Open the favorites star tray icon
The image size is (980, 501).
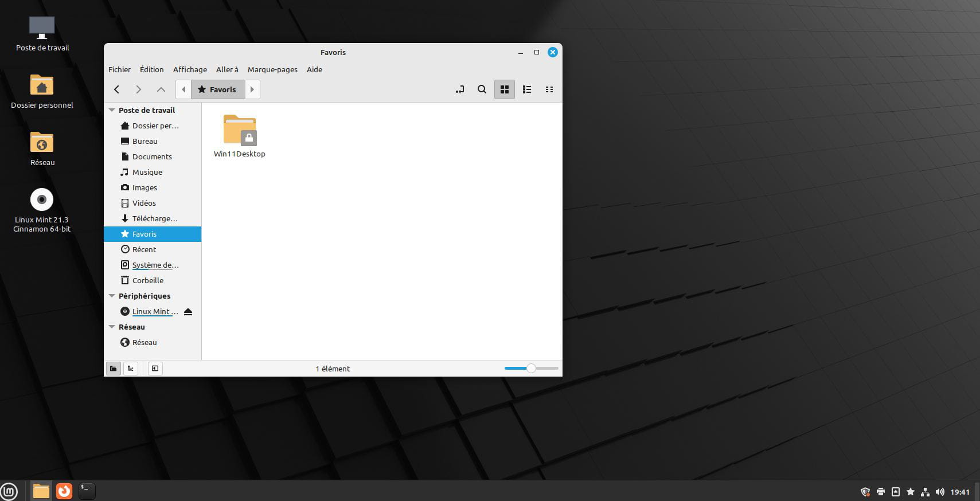tap(910, 492)
